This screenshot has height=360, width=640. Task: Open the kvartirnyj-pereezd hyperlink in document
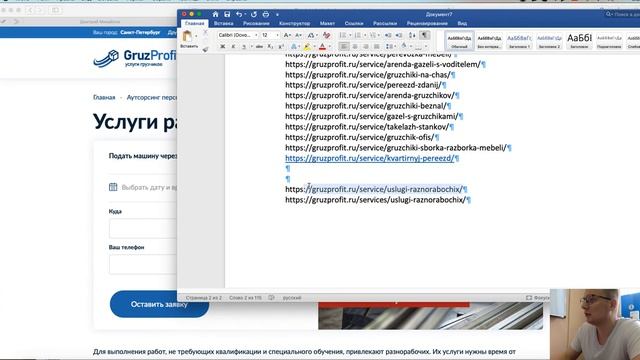(369, 158)
